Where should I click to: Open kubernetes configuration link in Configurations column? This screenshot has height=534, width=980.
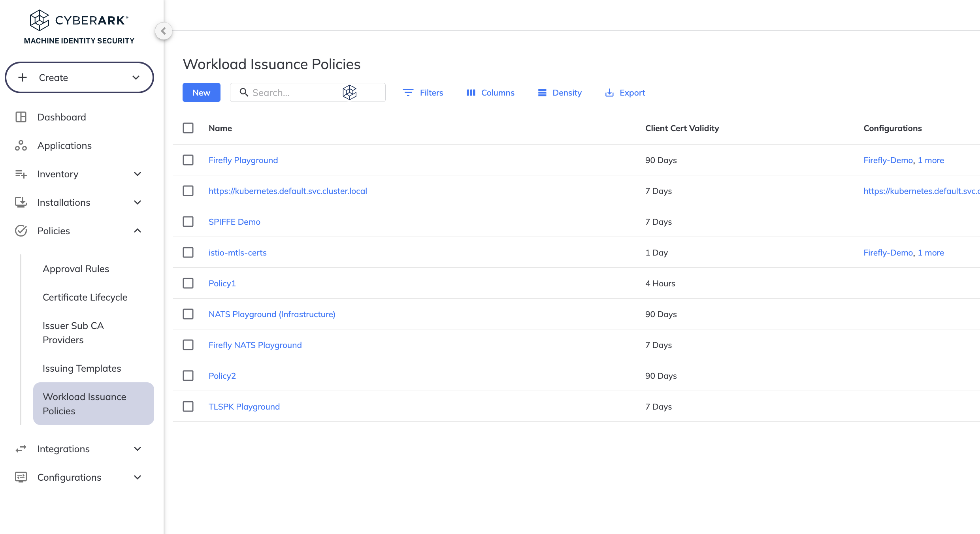tap(922, 191)
